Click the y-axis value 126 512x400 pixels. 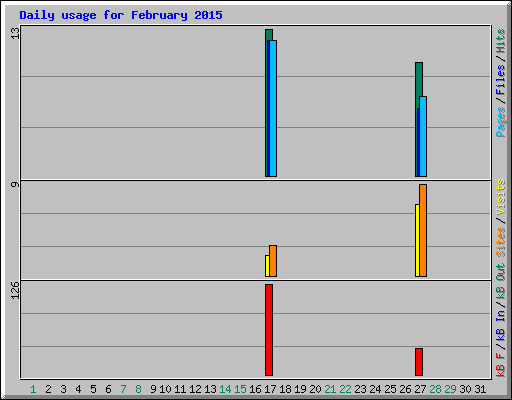tap(15, 290)
